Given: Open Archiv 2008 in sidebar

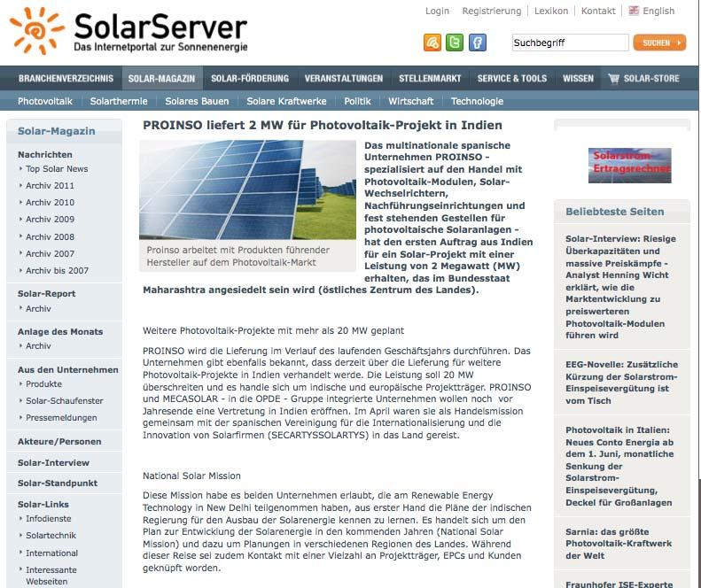Looking at the screenshot, I should coord(50,236).
